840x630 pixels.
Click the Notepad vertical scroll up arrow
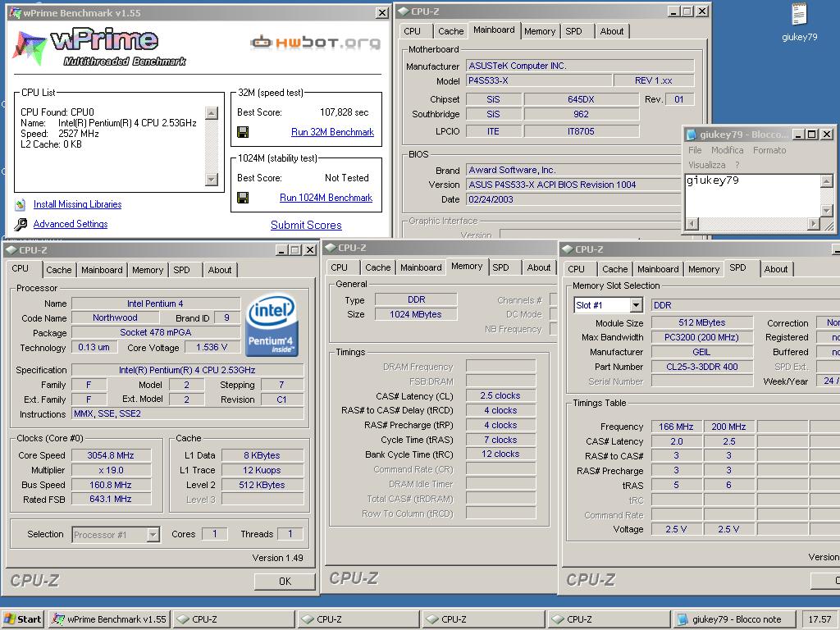827,181
